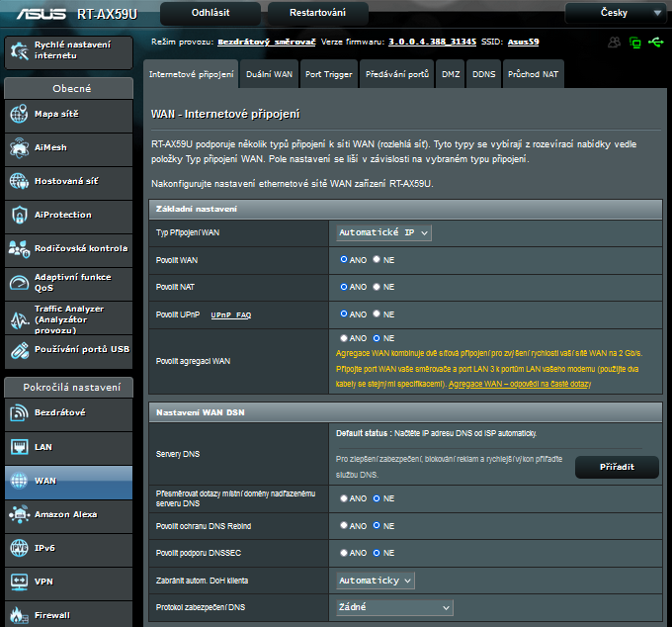Image resolution: width=672 pixels, height=627 pixels.
Task: Open the Česky language dropdown
Action: tap(614, 14)
